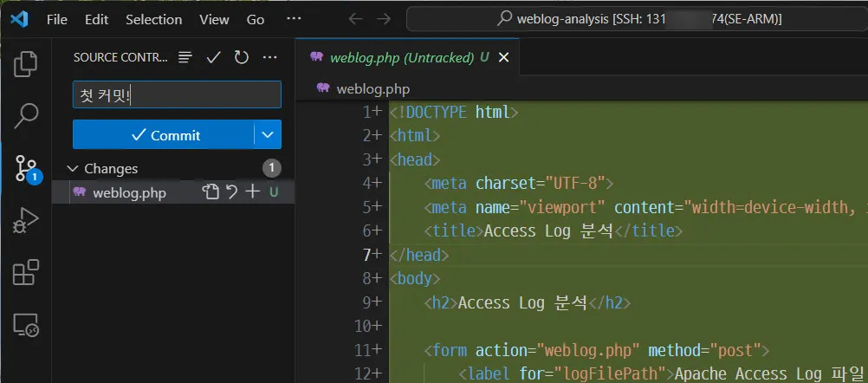Discard changes for weblog.php
Viewport: 868px width, 383px height.
[x=231, y=192]
